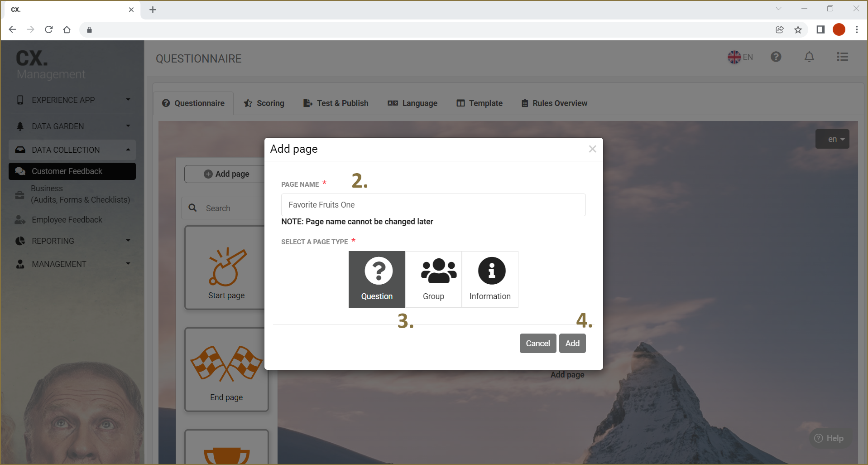Screen dimensions: 868x465
Task: Open notifications bell icon
Action: pos(809,57)
